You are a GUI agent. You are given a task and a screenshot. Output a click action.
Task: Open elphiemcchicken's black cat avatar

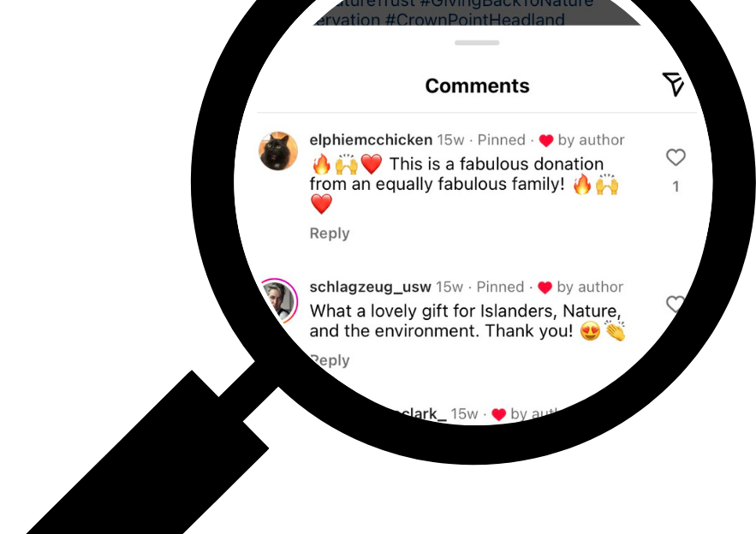pos(278,151)
